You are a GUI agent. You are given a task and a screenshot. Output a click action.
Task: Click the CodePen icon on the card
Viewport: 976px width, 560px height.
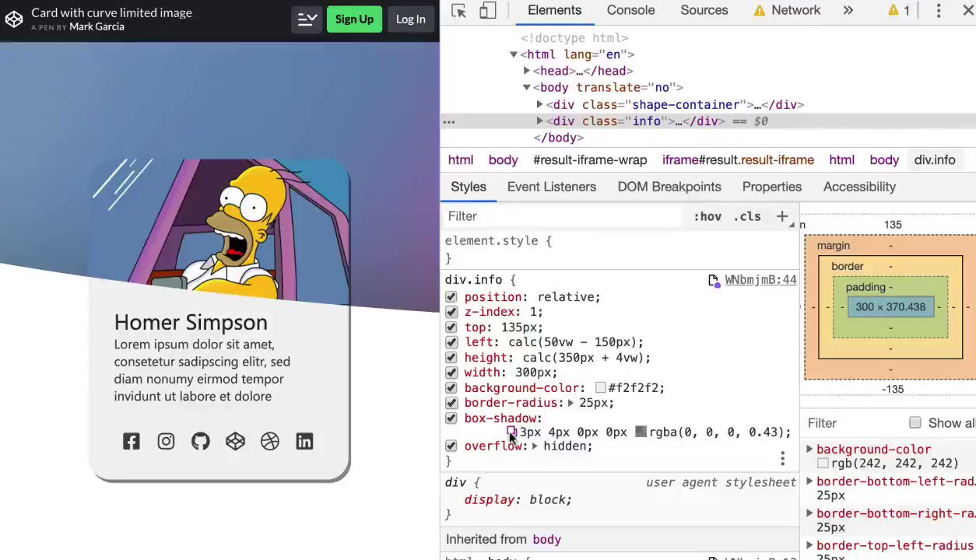pyautogui.click(x=235, y=442)
